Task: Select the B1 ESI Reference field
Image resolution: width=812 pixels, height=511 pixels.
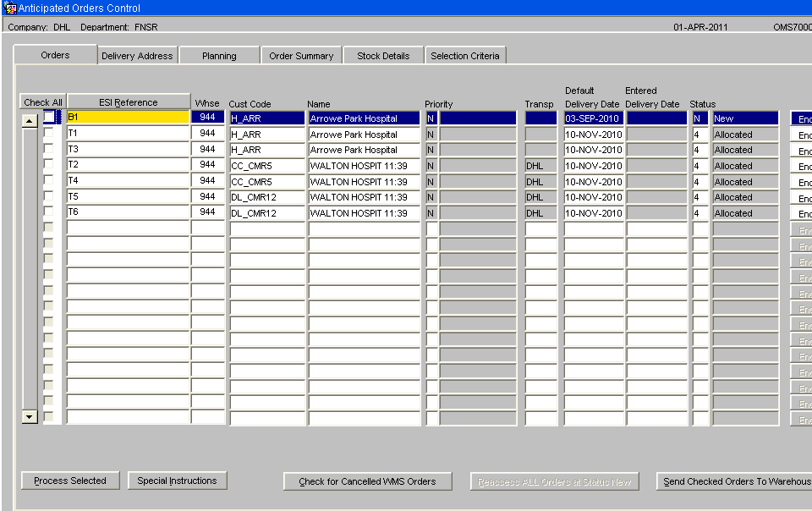Action: point(128,117)
